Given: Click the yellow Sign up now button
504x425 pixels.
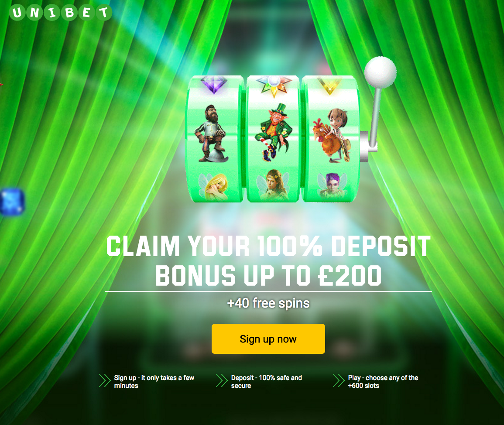Looking at the screenshot, I should (268, 339).
